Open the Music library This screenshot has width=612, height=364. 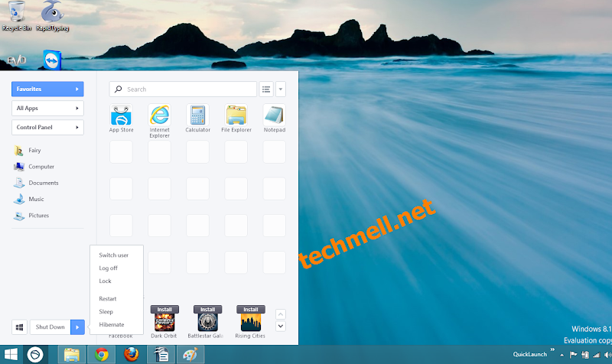pos(28,199)
